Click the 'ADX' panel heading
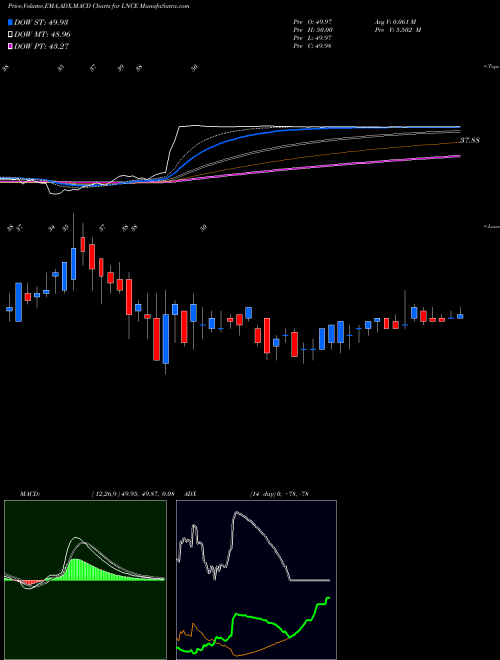This screenshot has width=500, height=660. pos(190,494)
